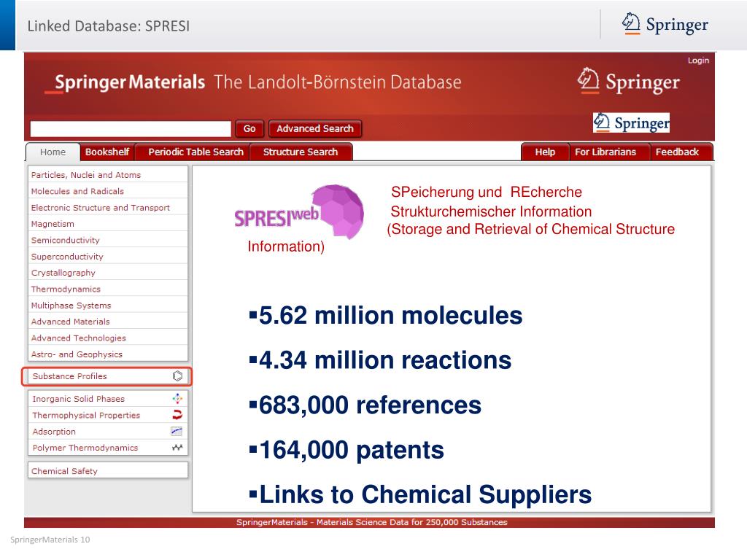Open Astro- and Geophysics category
The image size is (747, 560).
(x=108, y=354)
